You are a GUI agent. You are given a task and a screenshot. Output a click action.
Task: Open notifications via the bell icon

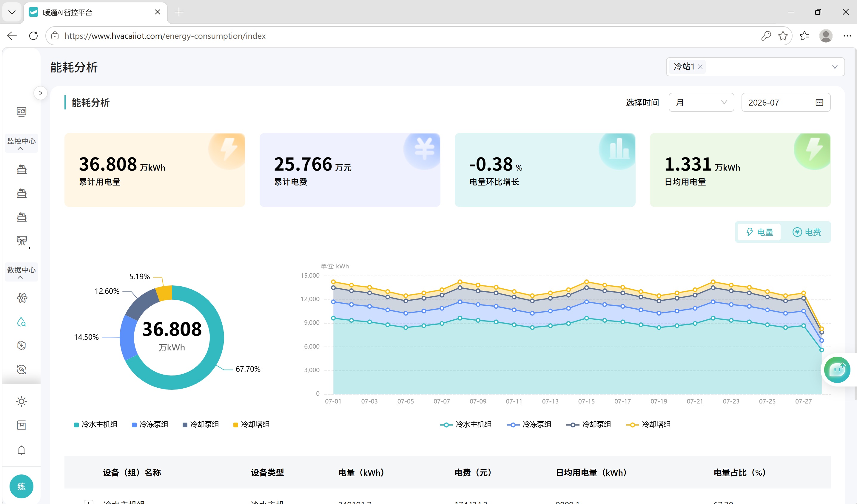21,450
